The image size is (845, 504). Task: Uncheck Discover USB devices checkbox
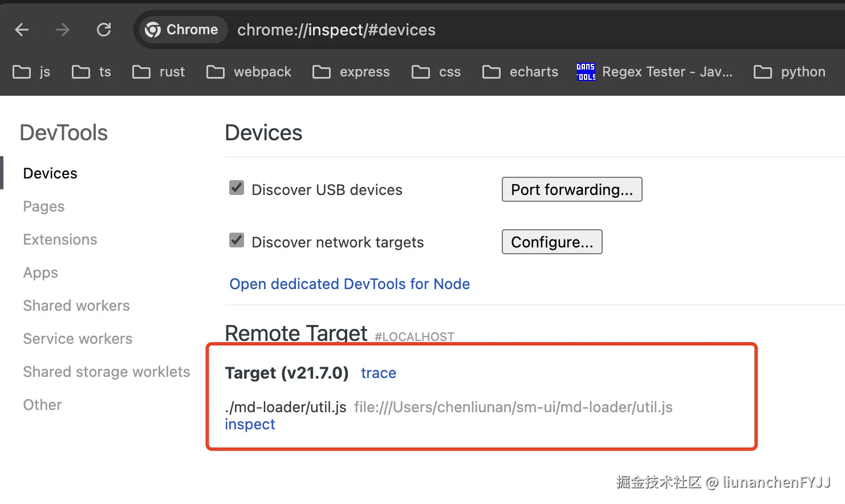click(237, 188)
